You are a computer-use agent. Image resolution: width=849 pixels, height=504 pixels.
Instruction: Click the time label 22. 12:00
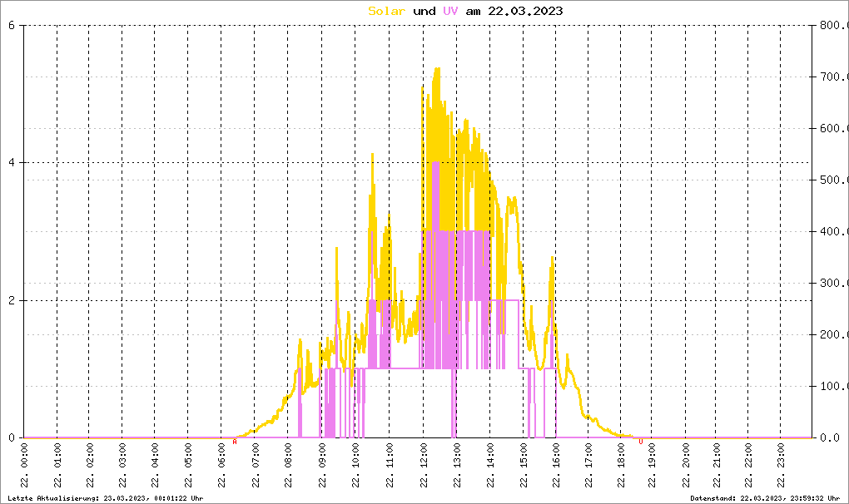pos(423,465)
